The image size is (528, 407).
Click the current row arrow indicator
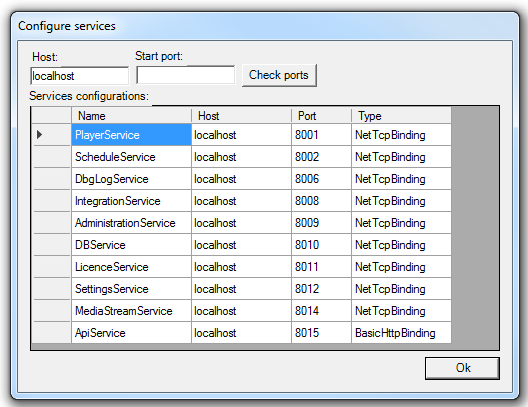click(39, 135)
